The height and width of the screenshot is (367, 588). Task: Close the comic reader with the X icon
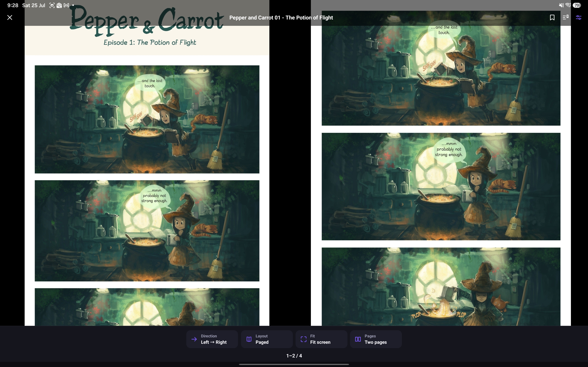coord(10,17)
